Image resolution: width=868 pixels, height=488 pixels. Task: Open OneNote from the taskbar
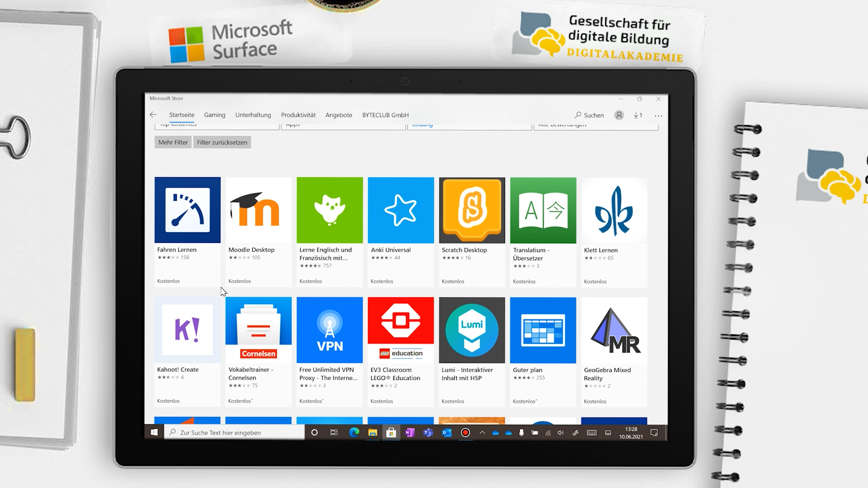[410, 432]
